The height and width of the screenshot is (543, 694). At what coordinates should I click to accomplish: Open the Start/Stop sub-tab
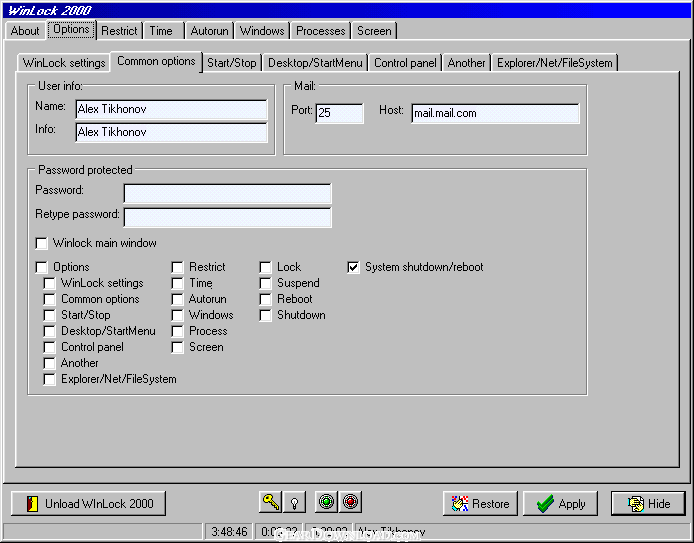(x=232, y=63)
